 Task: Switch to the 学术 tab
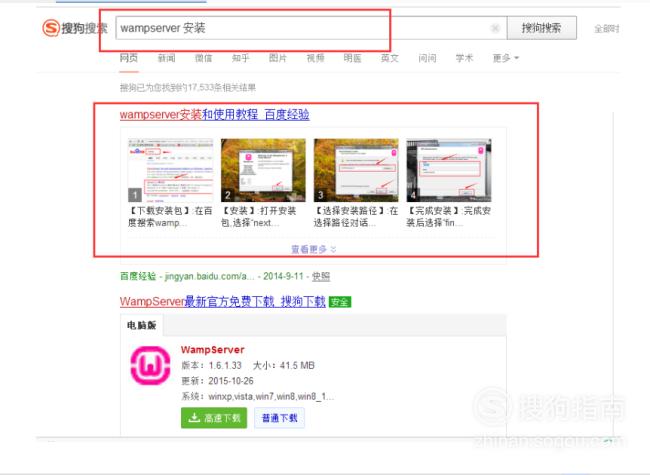coord(464,58)
